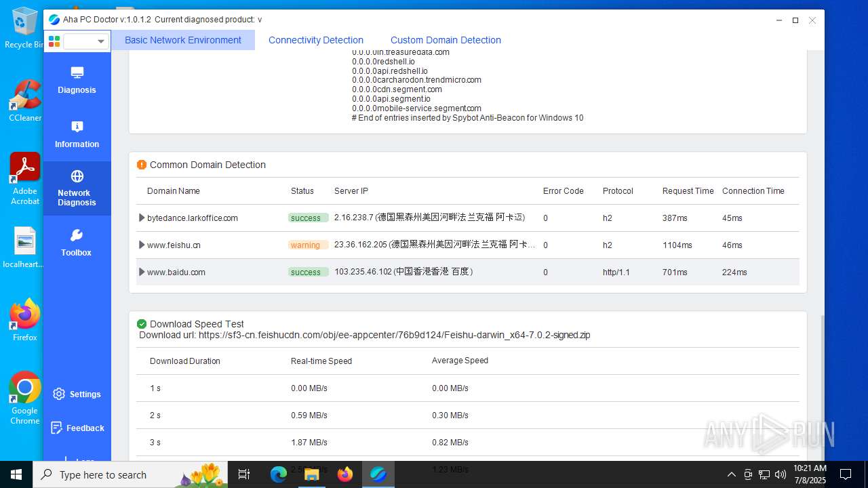Open the Diagnosis sidebar section
The image size is (868, 488).
tap(77, 80)
